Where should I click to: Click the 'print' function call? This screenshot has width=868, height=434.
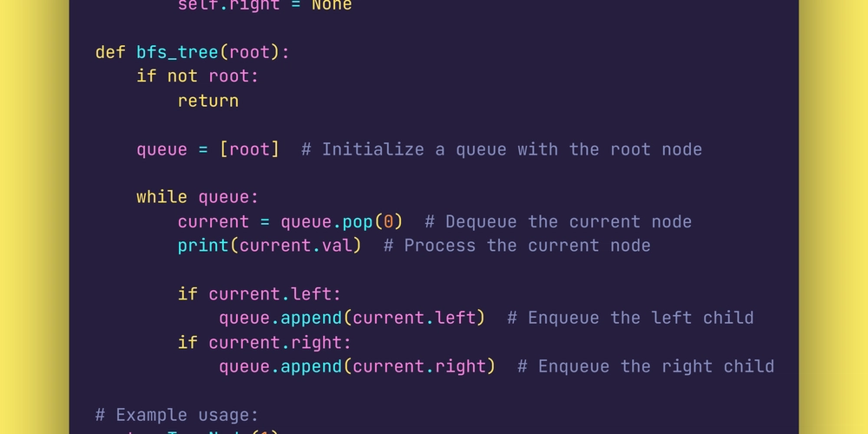point(203,246)
